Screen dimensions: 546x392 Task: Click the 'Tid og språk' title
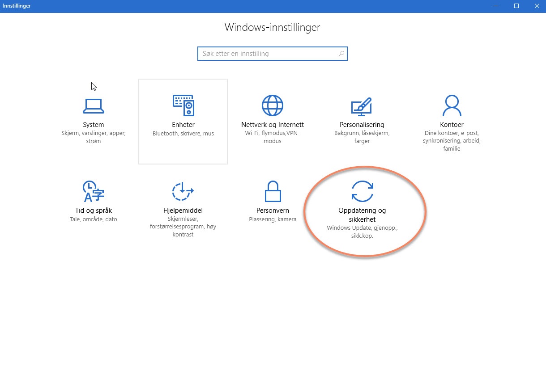94,211
